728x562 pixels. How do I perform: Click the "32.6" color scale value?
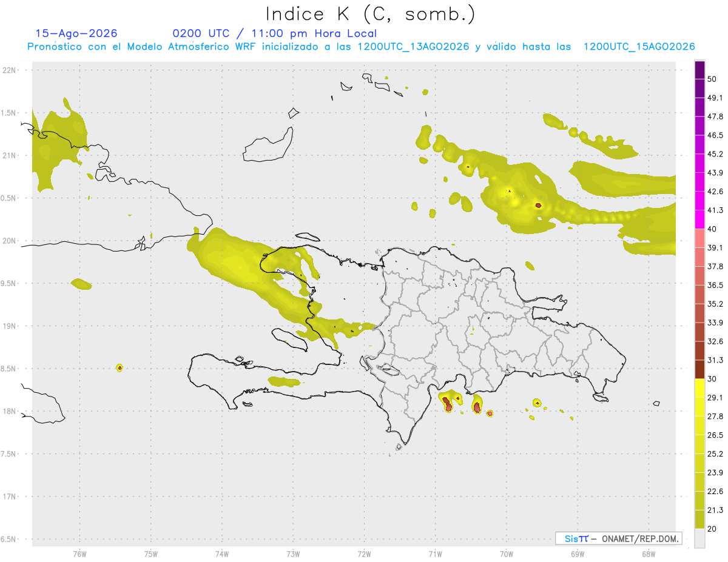click(715, 341)
